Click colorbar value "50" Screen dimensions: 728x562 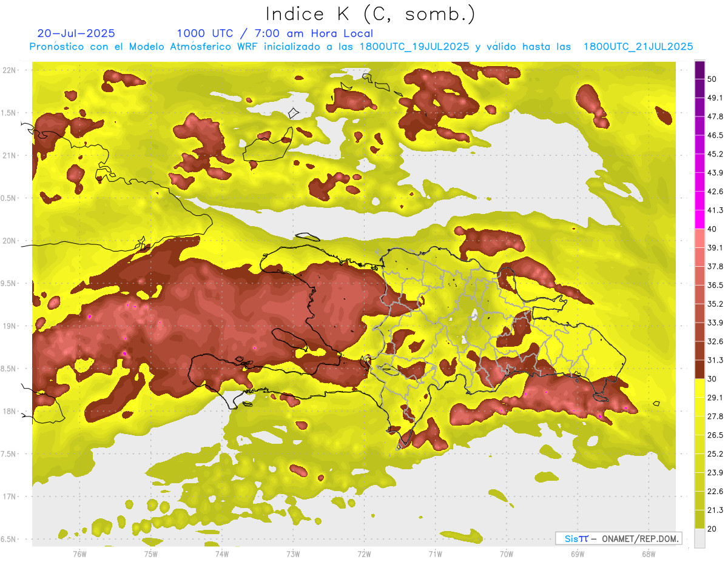[713, 79]
